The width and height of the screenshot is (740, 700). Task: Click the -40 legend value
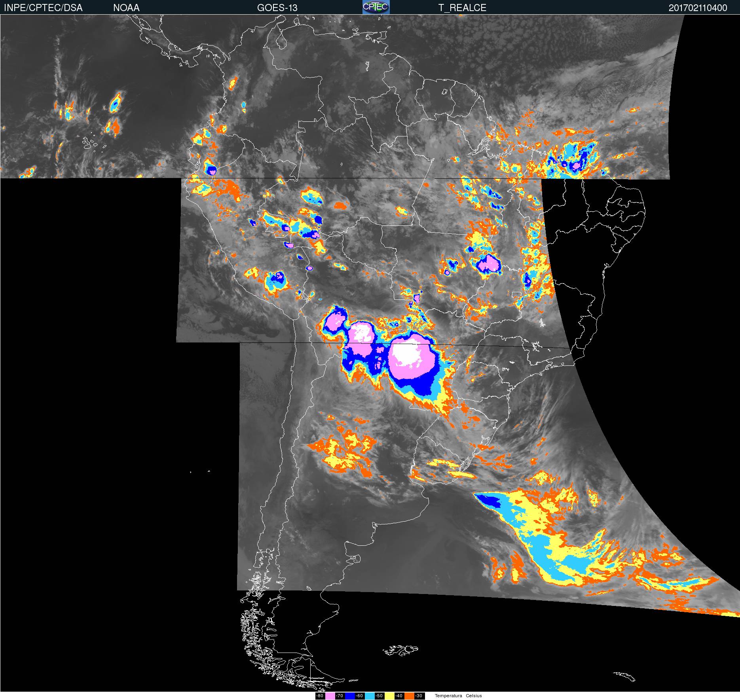pos(399,696)
